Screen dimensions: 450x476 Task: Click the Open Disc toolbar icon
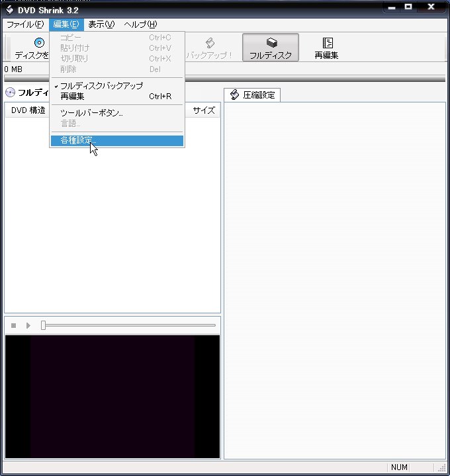point(39,42)
